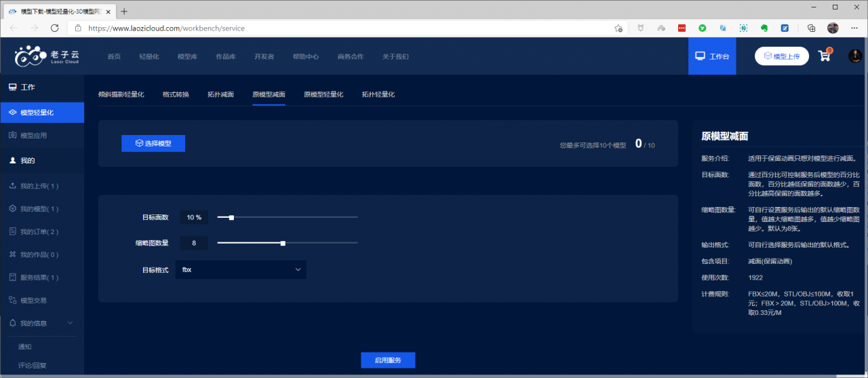
Task: Open 作品库 in top navigation
Action: 226,56
